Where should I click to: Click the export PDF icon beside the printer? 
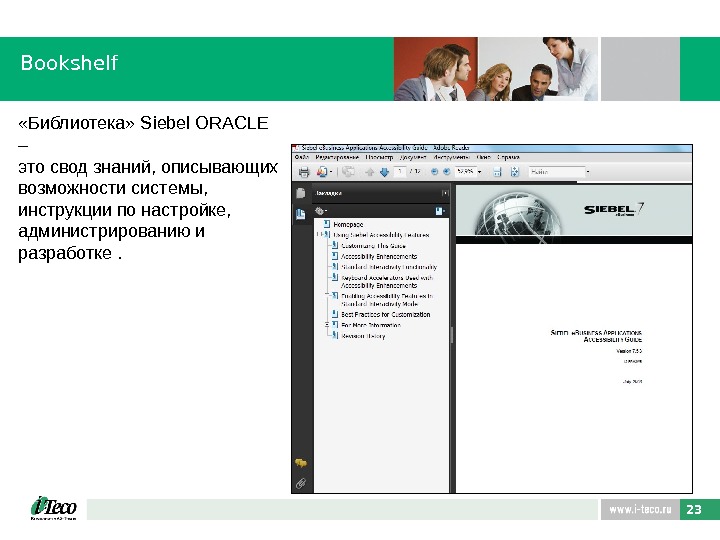(x=322, y=172)
